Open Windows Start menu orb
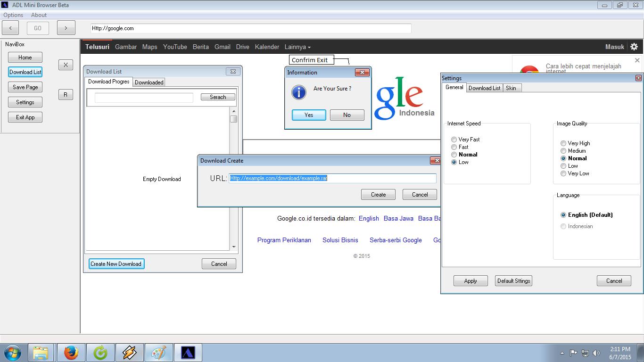The width and height of the screenshot is (644, 362). [x=12, y=353]
